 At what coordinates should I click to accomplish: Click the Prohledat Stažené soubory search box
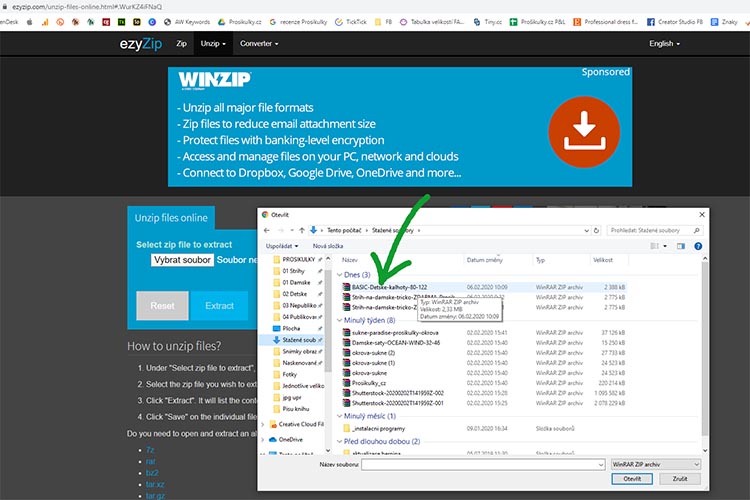pos(654,231)
